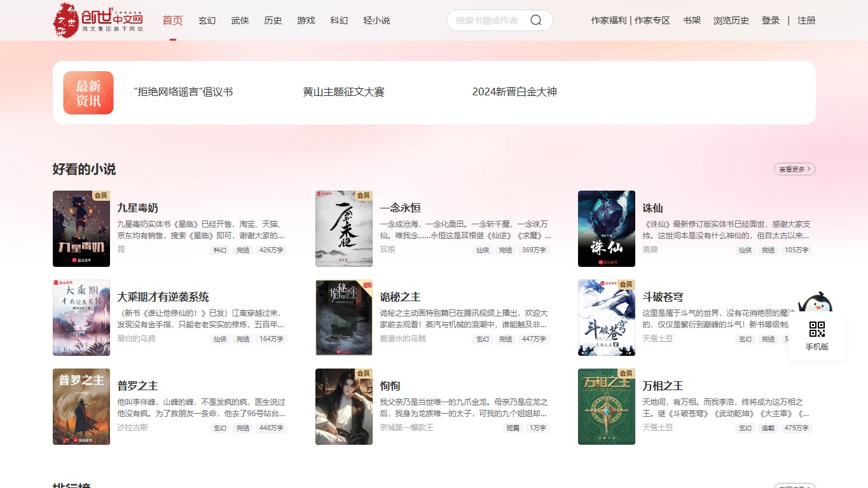Screen dimensions: 868x488
Task: Go to 书架 bookshelf
Action: click(692, 20)
